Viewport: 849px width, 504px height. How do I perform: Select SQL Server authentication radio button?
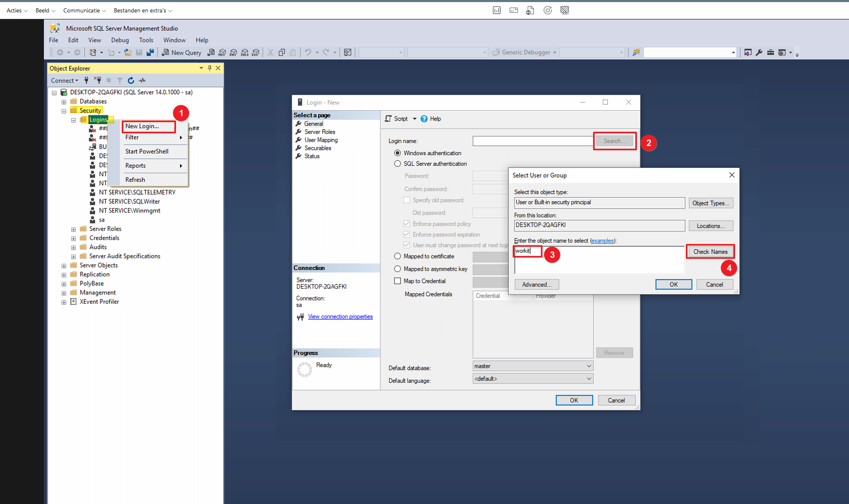[x=398, y=164]
